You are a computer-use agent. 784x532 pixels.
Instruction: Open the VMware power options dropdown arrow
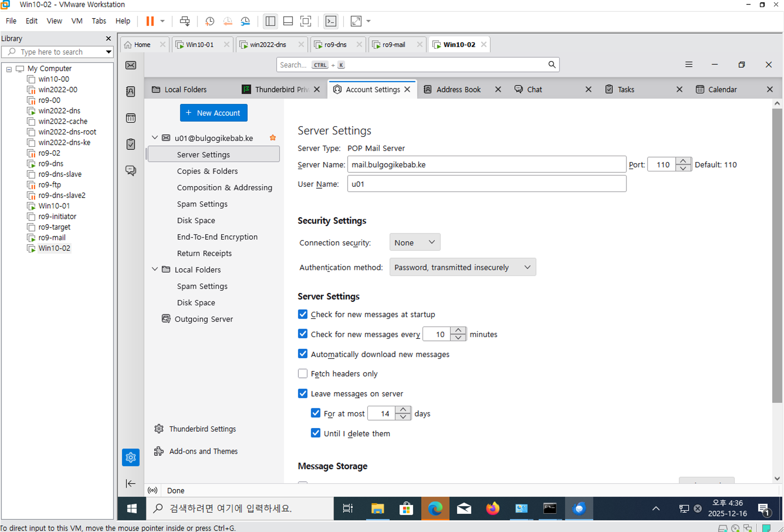[x=163, y=21]
